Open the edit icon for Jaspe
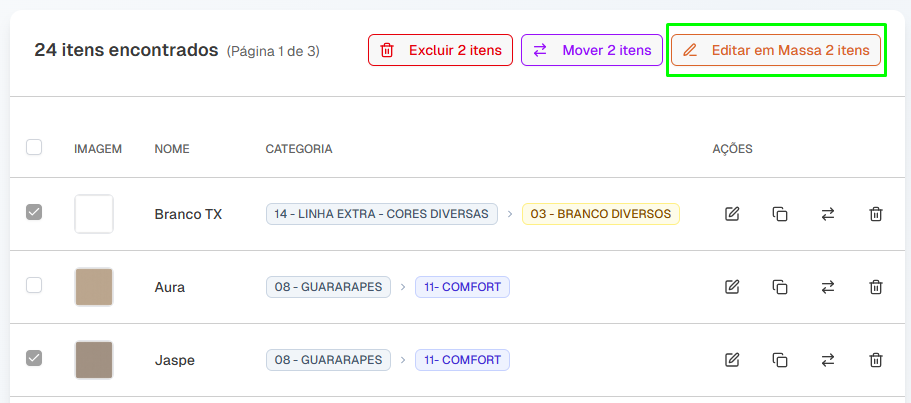 (x=732, y=360)
